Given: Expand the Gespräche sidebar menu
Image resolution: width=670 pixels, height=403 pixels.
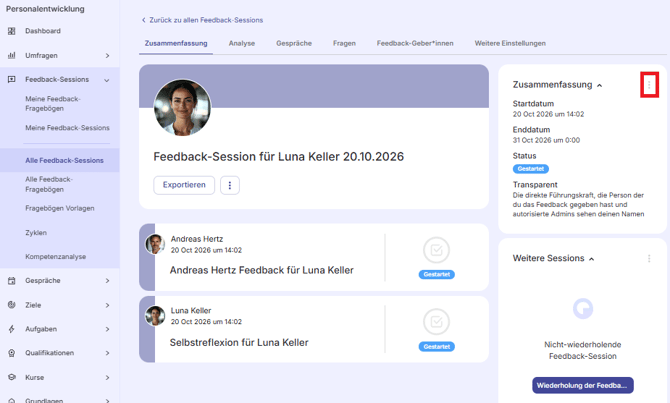Looking at the screenshot, I should coord(107,281).
